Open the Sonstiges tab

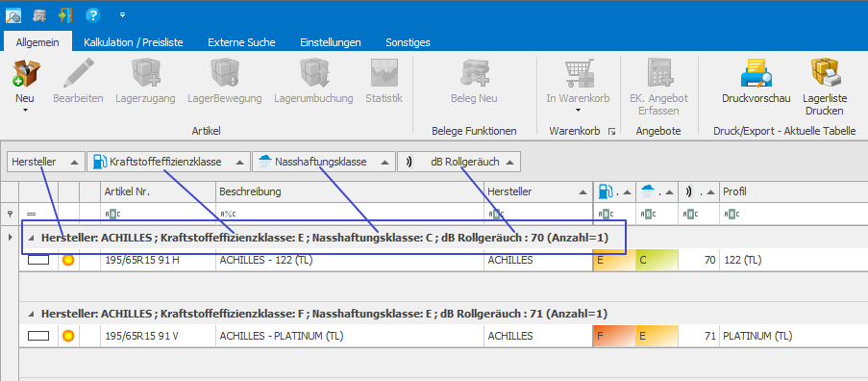coord(408,42)
